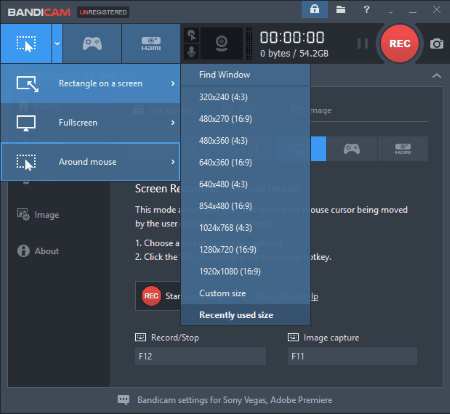Click the lock icon in title bar
The width and height of the screenshot is (450, 414).
(314, 10)
